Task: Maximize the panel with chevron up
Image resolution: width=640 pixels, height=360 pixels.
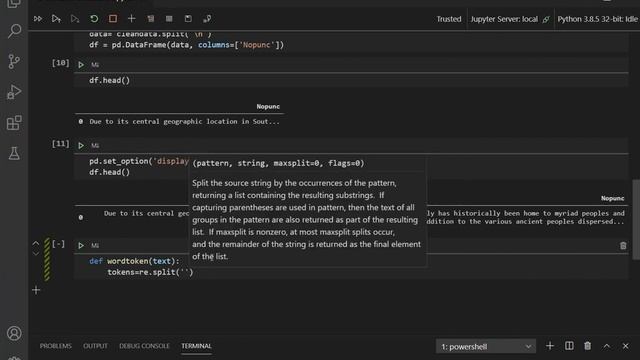Action: tap(607, 346)
